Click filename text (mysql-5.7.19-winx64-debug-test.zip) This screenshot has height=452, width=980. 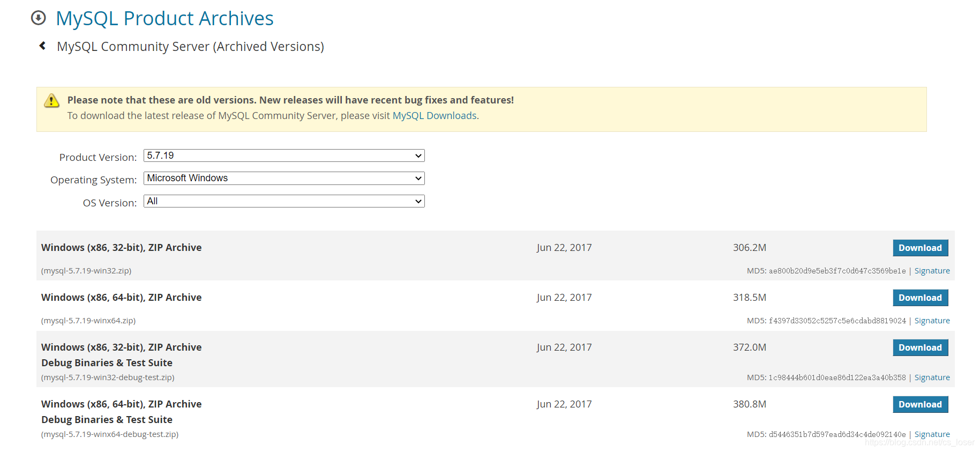(x=110, y=434)
